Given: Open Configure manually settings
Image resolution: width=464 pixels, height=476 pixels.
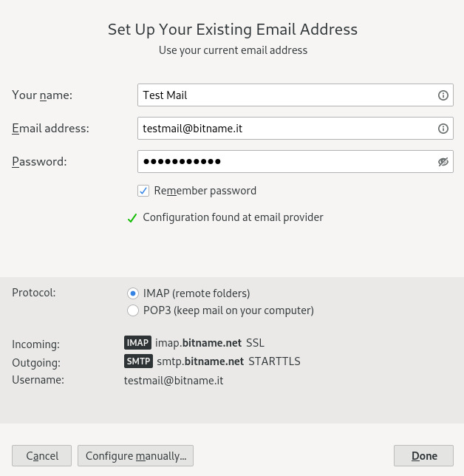Looking at the screenshot, I should (135, 455).
